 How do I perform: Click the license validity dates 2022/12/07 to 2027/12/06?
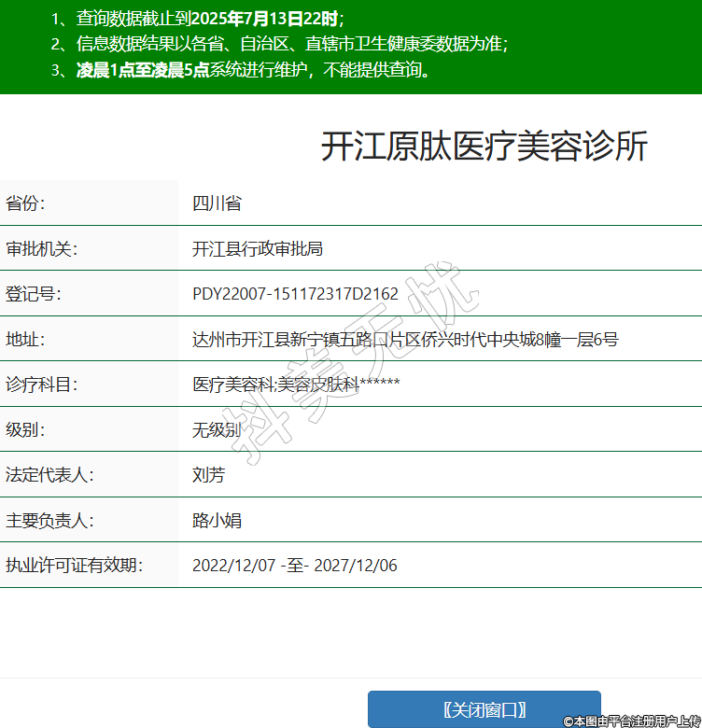coord(294,566)
